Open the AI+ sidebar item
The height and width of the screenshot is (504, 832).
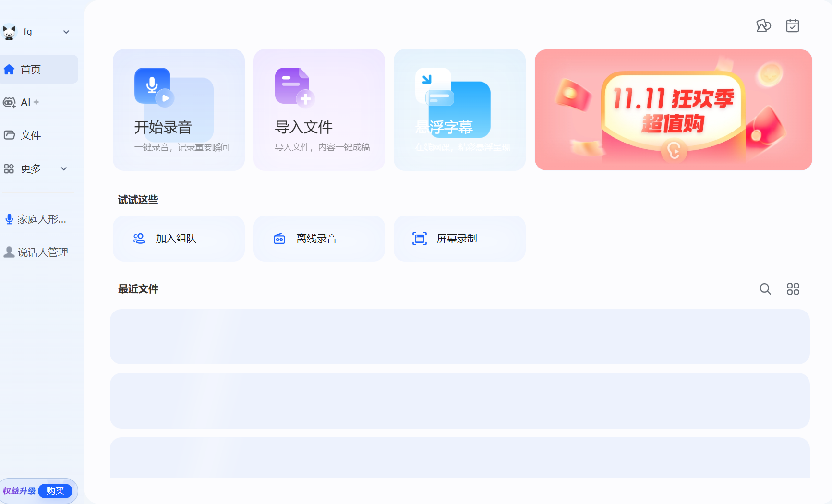pos(25,102)
